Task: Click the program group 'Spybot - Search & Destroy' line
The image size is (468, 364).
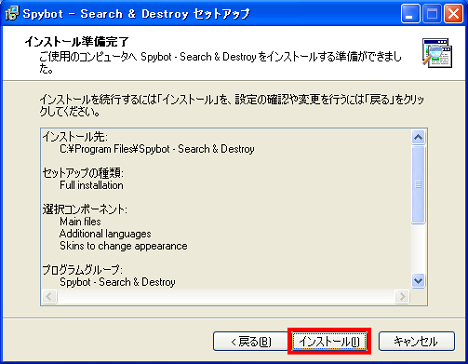Action: pyautogui.click(x=117, y=282)
